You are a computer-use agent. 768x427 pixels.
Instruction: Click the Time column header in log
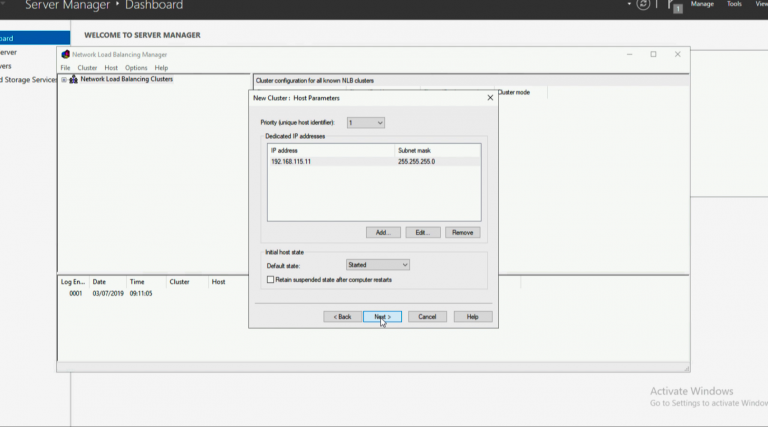pyautogui.click(x=146, y=282)
